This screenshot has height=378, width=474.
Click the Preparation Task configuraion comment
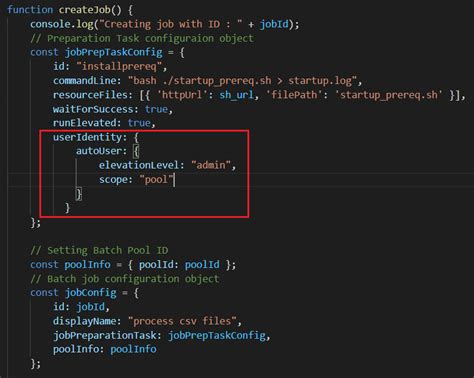(x=142, y=38)
